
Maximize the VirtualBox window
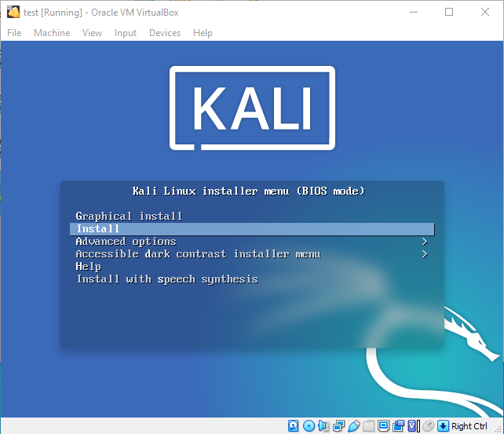(449, 13)
